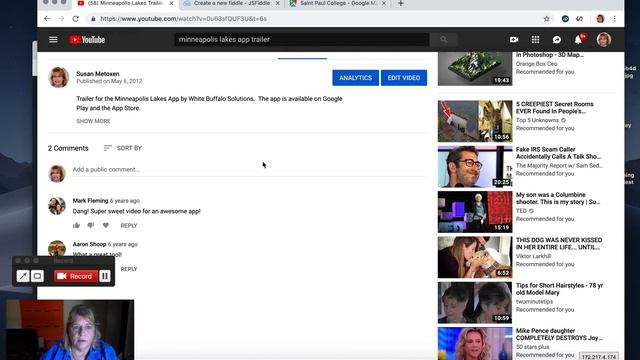Viewport: 640px width, 360px height.
Task: Click the pen tool in Record window
Action: pos(23,276)
